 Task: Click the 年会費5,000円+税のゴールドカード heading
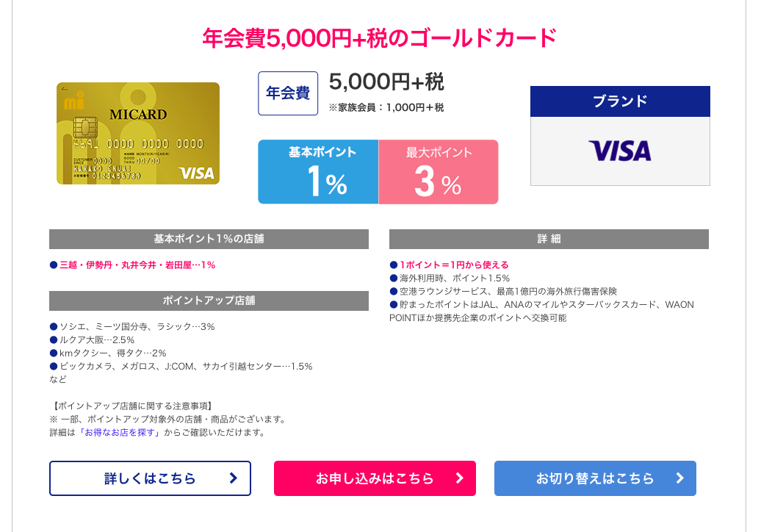tap(379, 38)
